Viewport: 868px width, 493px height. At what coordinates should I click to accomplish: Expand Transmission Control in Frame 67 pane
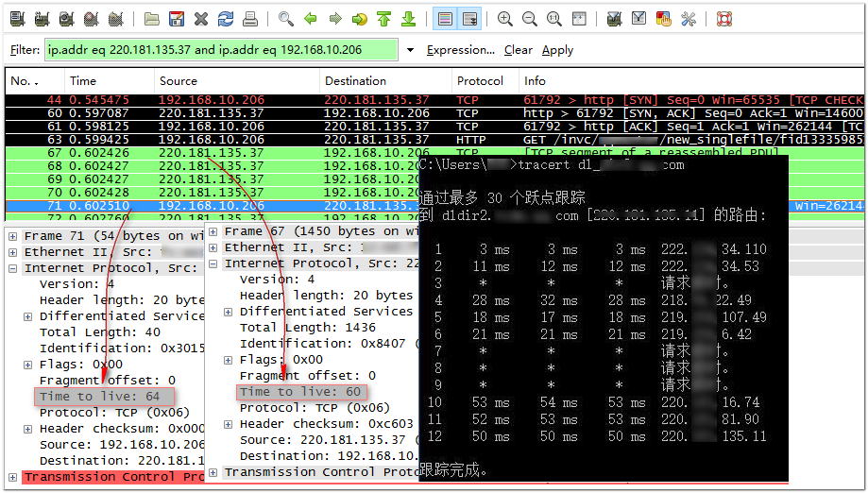213,472
